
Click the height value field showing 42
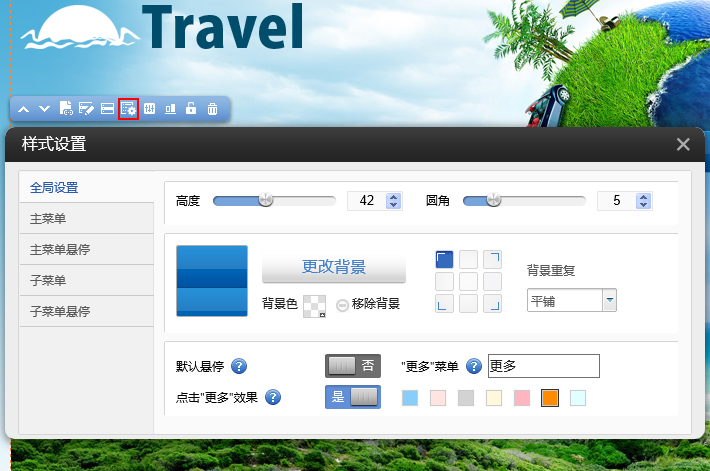point(366,201)
